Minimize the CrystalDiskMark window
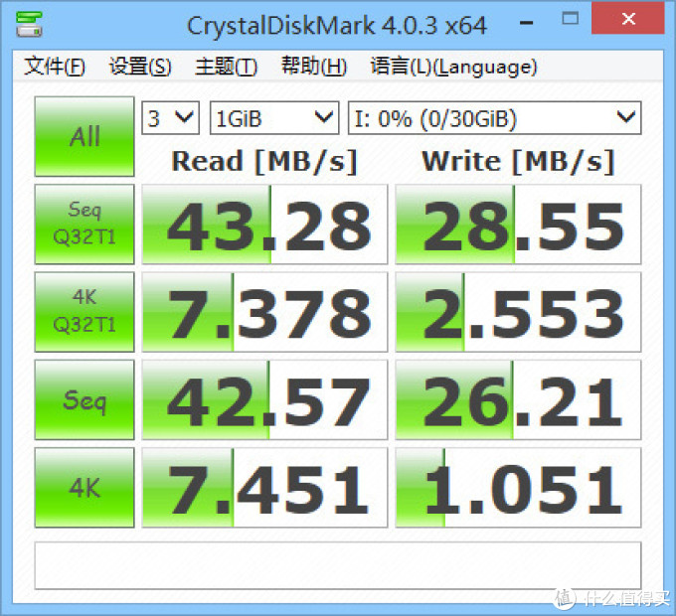The height and width of the screenshot is (616, 676). pos(527,23)
